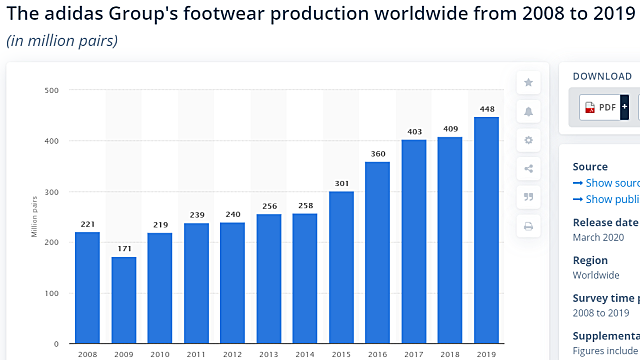The width and height of the screenshot is (640, 360).
Task: Select the 2015 bar labeled 301
Action: tap(341, 267)
